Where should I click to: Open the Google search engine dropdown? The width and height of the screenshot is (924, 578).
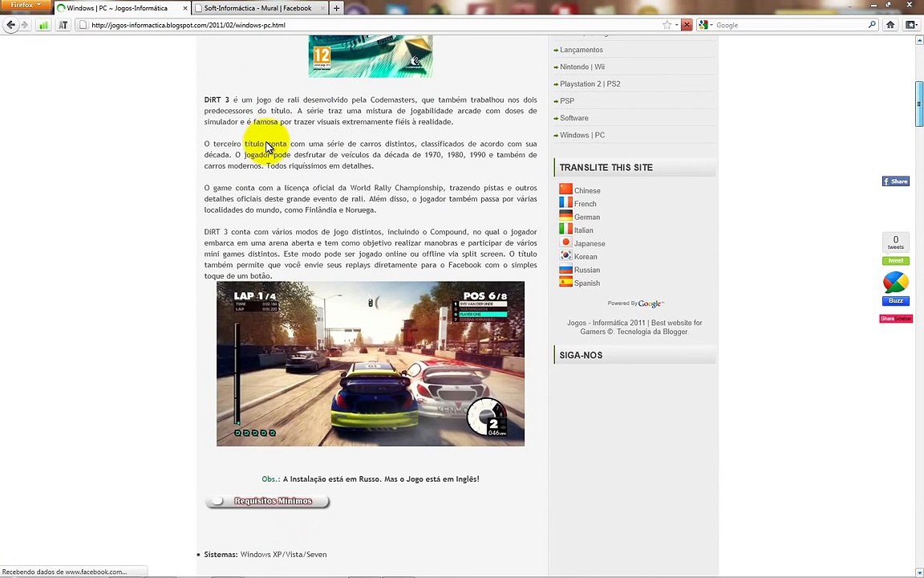click(705, 25)
